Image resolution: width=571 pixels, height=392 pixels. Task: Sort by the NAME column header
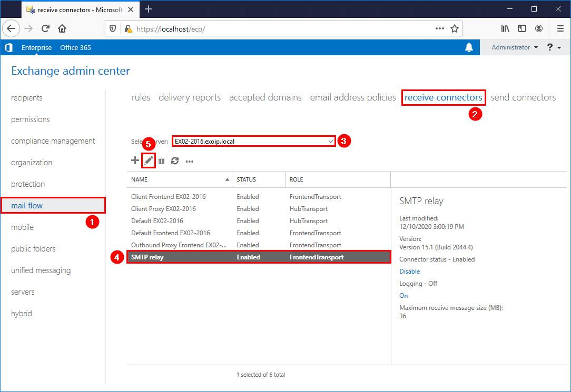[x=180, y=179]
